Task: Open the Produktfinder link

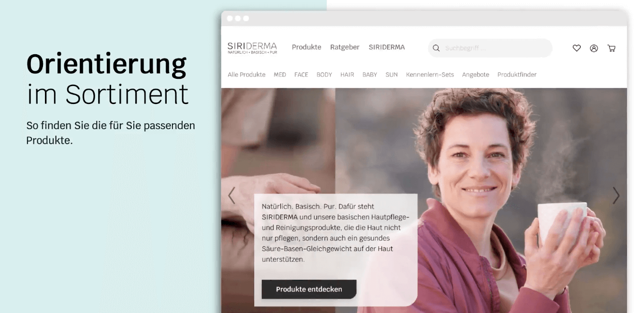Action: tap(517, 75)
